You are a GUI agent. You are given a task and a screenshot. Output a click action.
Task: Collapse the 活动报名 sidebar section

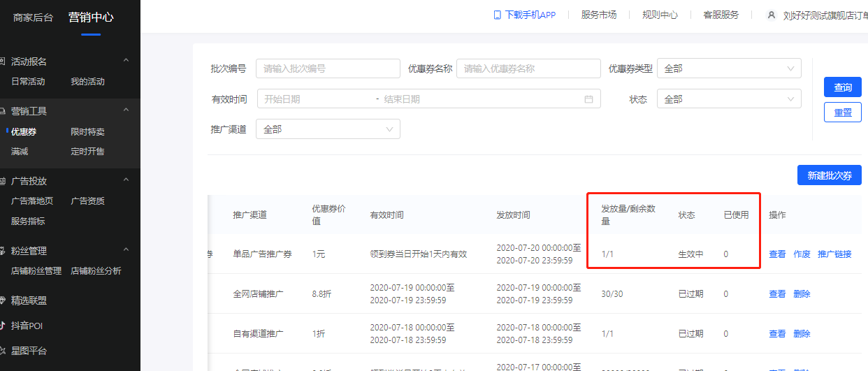[126, 61]
